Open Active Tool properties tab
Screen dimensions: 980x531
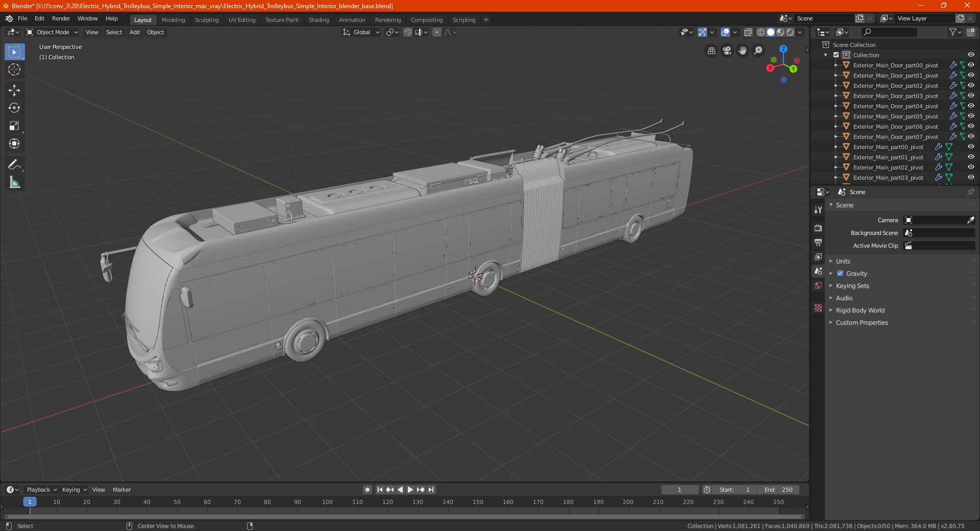click(x=818, y=209)
